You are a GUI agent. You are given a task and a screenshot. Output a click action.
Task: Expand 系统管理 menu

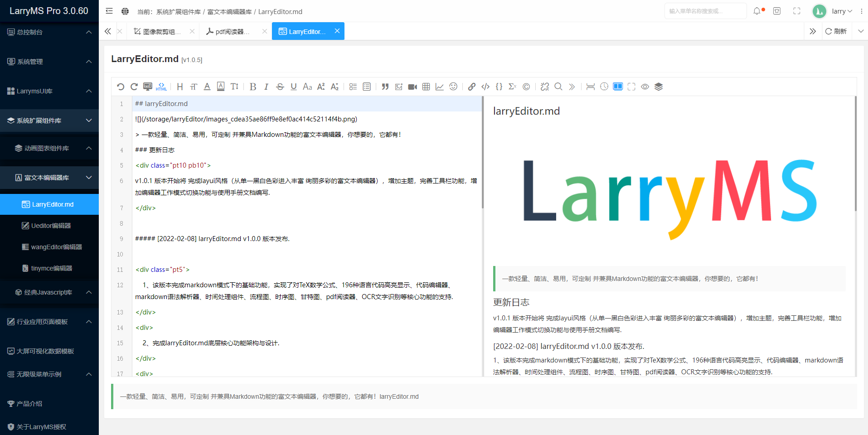click(x=49, y=62)
